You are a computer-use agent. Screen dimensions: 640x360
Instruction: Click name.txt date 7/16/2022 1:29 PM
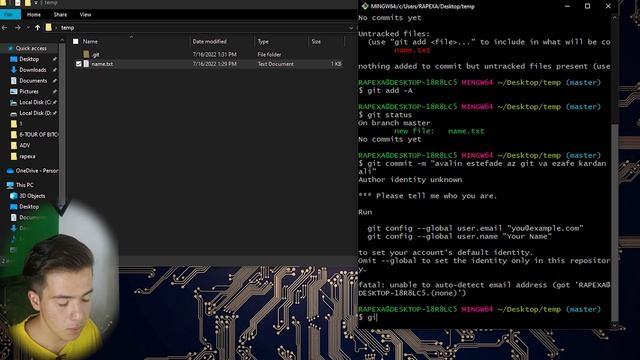click(214, 64)
